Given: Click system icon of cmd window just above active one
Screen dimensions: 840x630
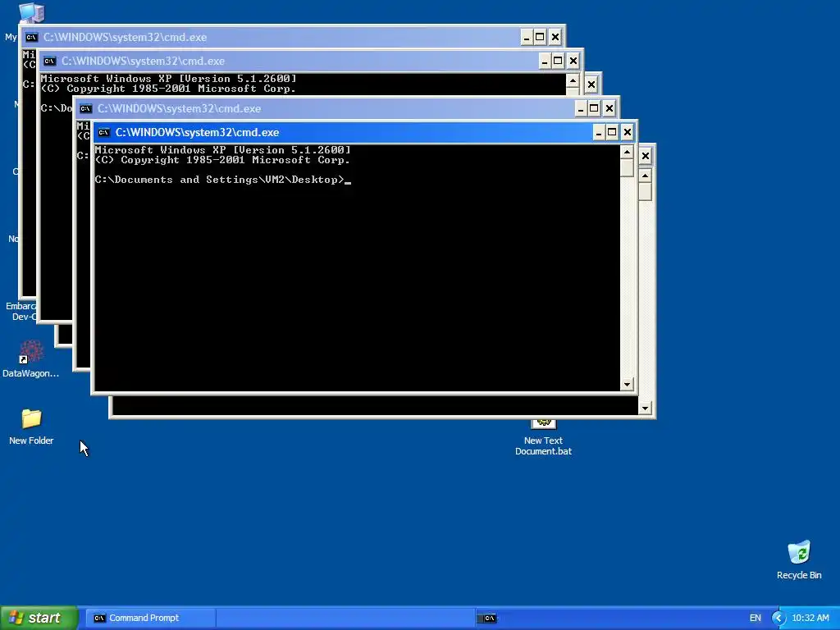Looking at the screenshot, I should coord(85,109).
